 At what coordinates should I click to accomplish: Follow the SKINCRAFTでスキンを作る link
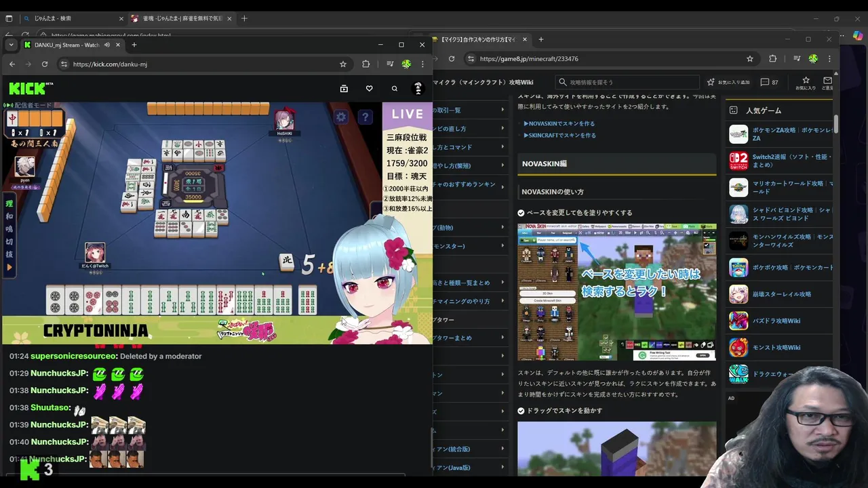tap(560, 135)
